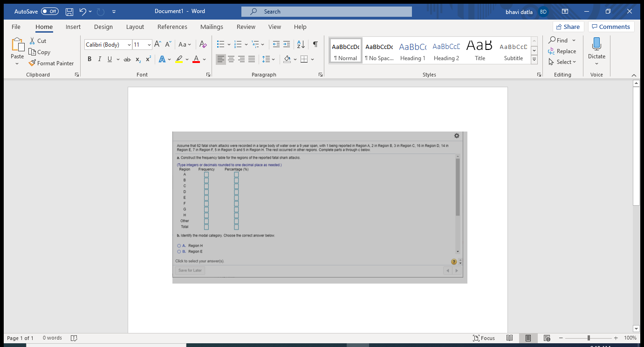The image size is (644, 347).
Task: Show paragraph marks with pilcrow icon
Action: tap(315, 44)
